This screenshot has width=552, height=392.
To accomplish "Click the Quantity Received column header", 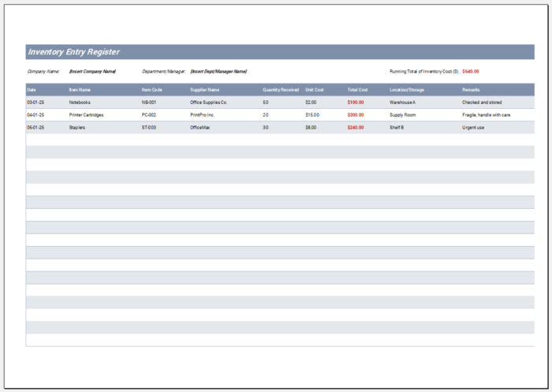I will click(x=281, y=90).
